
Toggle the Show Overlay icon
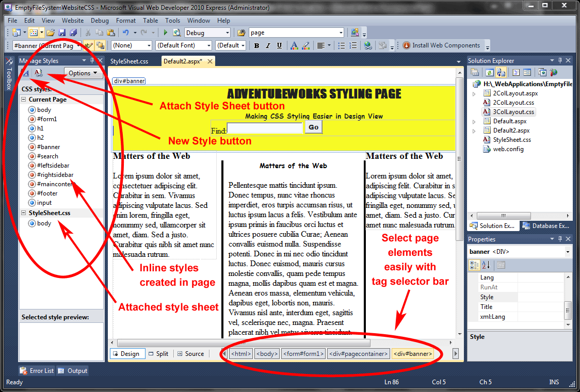[100, 45]
